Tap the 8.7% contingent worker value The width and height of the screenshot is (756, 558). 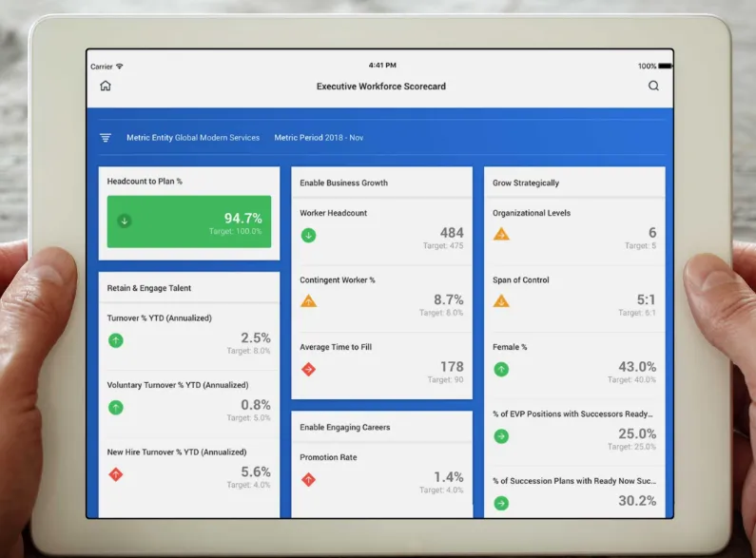[x=449, y=299]
